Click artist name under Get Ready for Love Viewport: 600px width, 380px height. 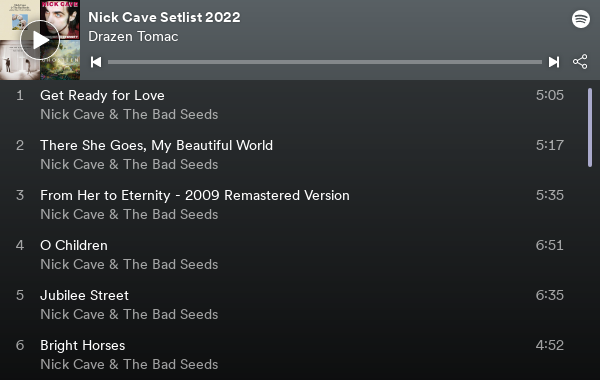pyautogui.click(x=129, y=114)
